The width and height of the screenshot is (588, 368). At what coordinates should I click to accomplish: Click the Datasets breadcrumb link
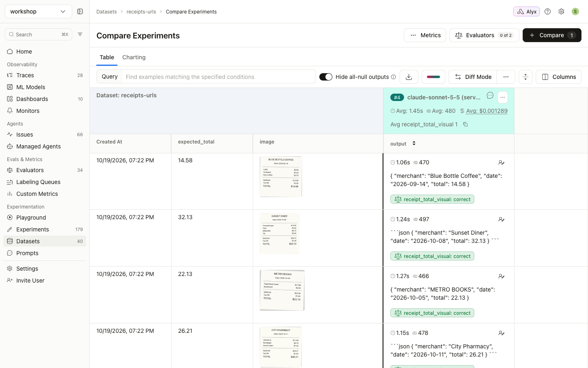click(107, 12)
